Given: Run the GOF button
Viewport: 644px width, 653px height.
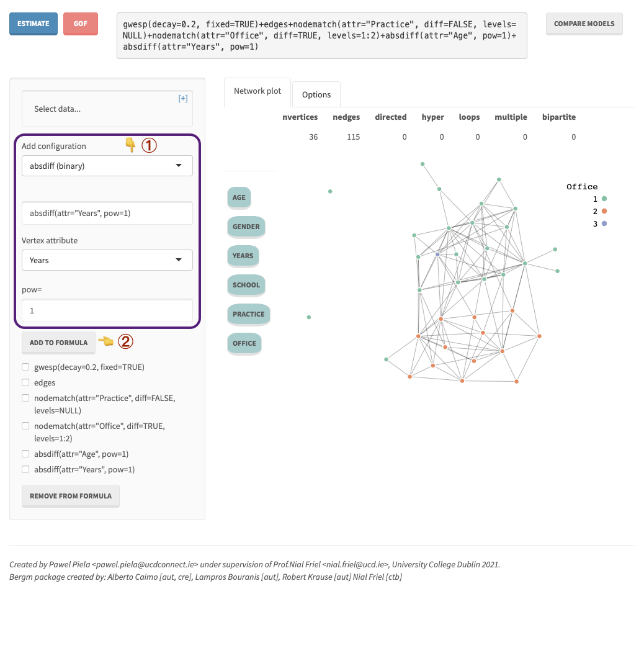Looking at the screenshot, I should tap(81, 24).
